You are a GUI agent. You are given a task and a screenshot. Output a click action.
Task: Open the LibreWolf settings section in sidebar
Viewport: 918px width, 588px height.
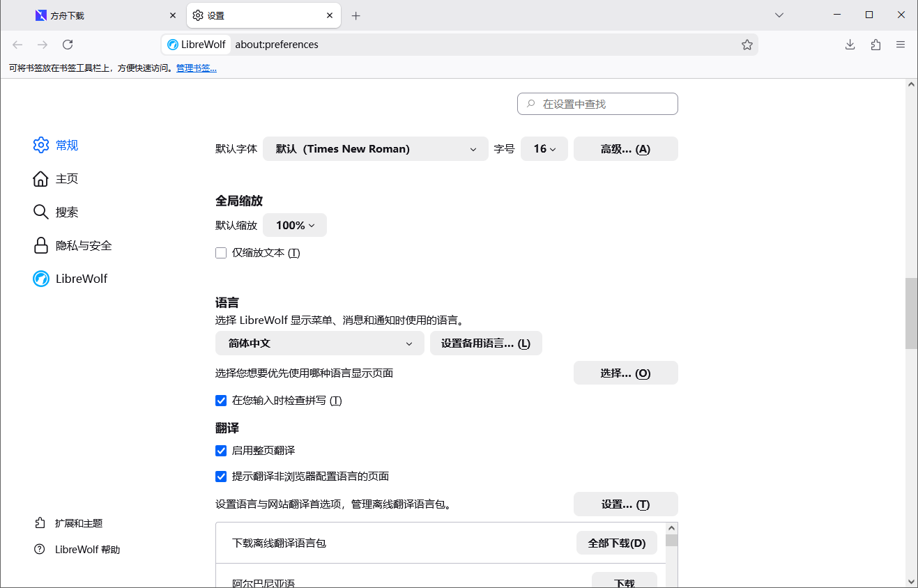(x=81, y=278)
